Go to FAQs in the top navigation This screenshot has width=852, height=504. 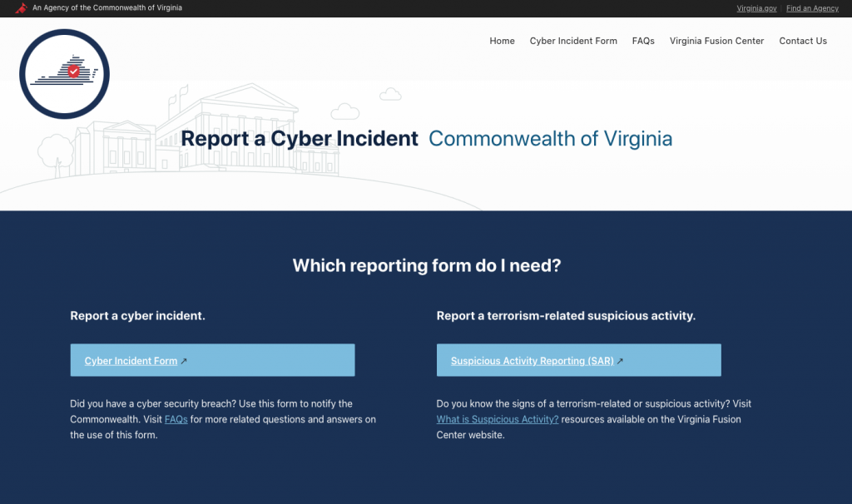[643, 41]
